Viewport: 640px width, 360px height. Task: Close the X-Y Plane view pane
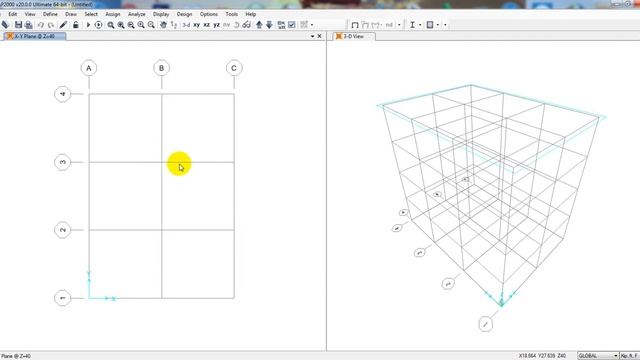point(320,36)
